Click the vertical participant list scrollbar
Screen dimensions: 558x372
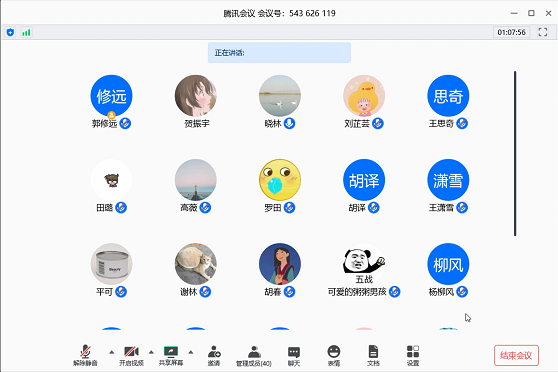515,153
